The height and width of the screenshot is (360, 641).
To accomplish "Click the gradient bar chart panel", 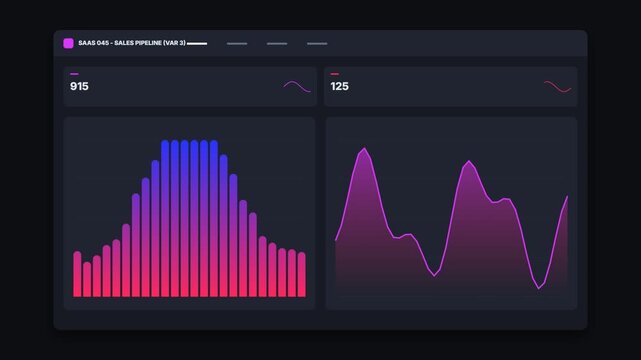I will [189, 213].
